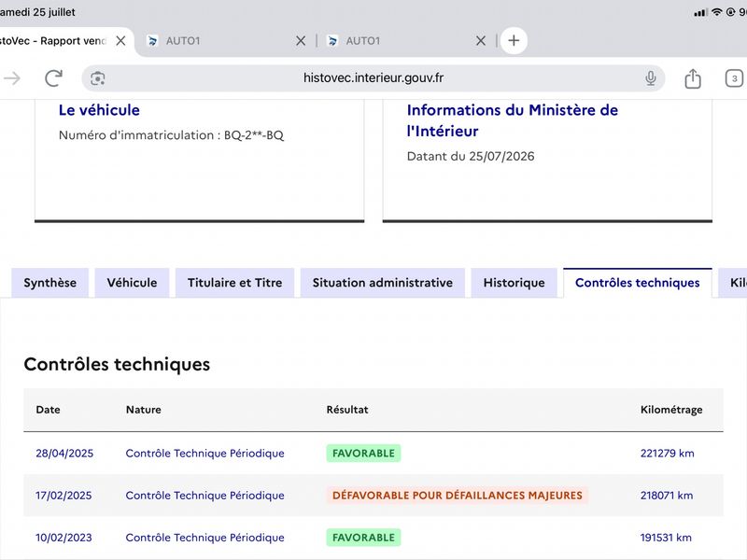Image resolution: width=747 pixels, height=560 pixels.
Task: Click the Résultat column header
Action: pyautogui.click(x=347, y=410)
